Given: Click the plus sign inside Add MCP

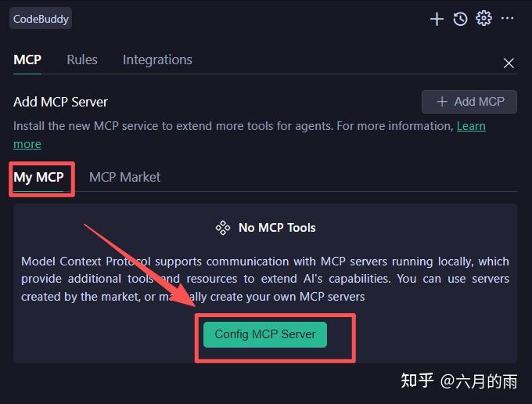Looking at the screenshot, I should (442, 102).
